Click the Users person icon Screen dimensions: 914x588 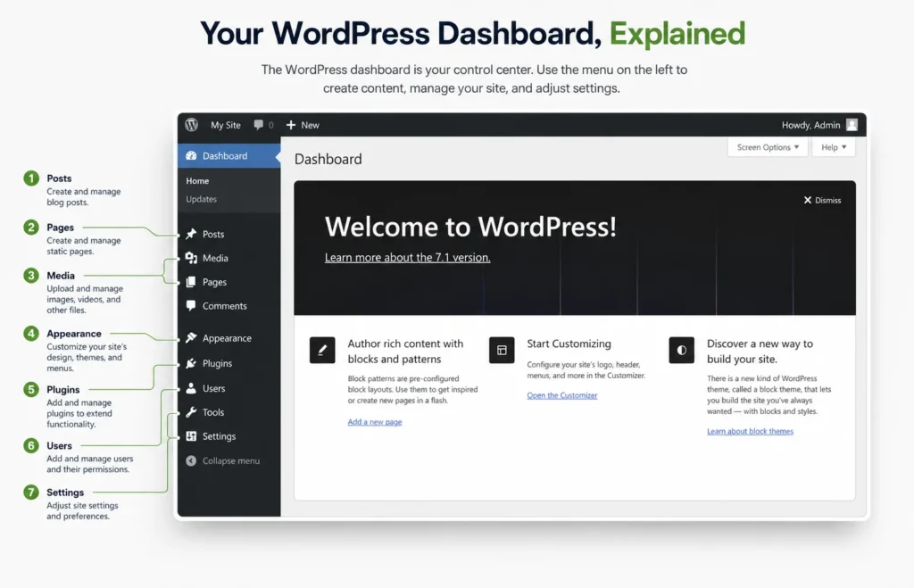pos(191,388)
